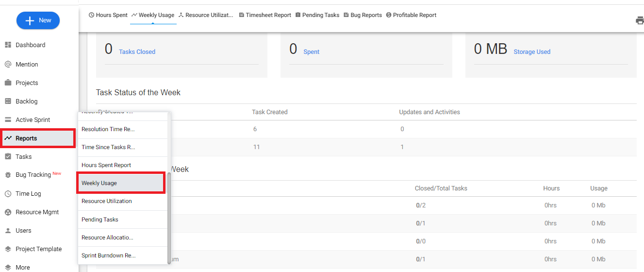
Task: Click the Spent link
Action: 312,52
